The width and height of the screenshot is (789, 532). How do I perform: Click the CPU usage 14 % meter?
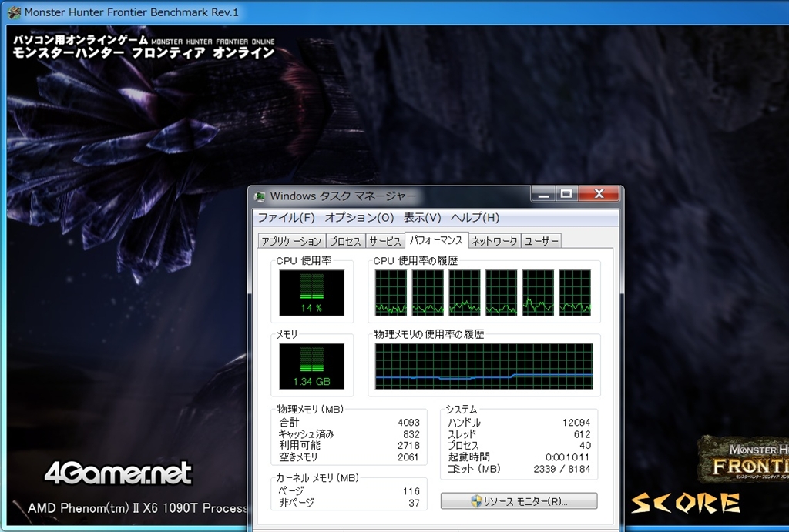(x=312, y=293)
